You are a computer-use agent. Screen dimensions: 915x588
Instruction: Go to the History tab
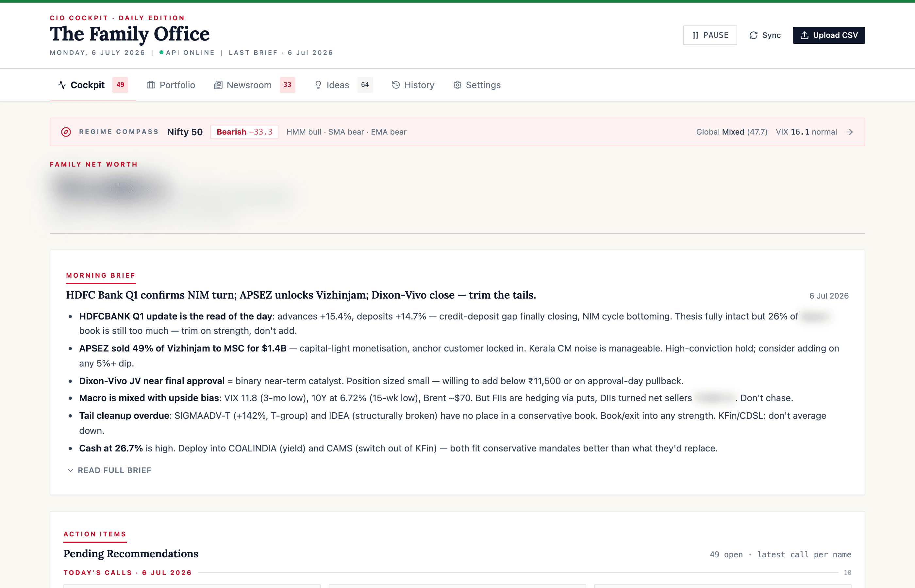[413, 85]
